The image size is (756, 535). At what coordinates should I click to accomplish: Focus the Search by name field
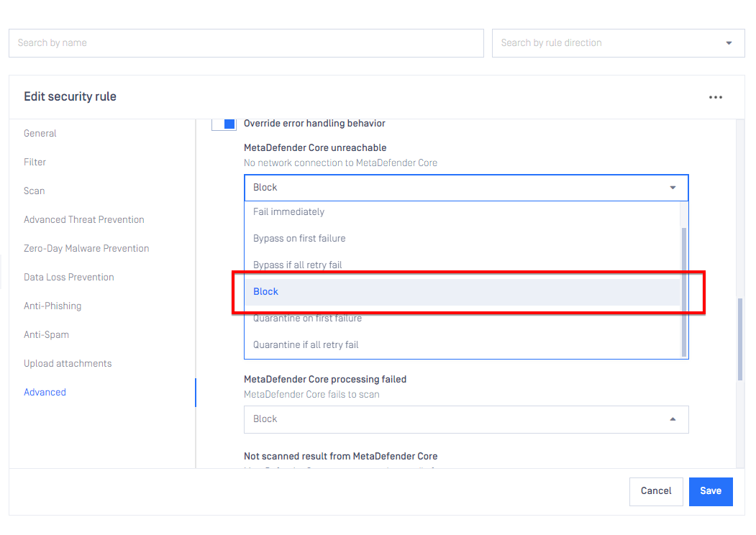pos(247,43)
